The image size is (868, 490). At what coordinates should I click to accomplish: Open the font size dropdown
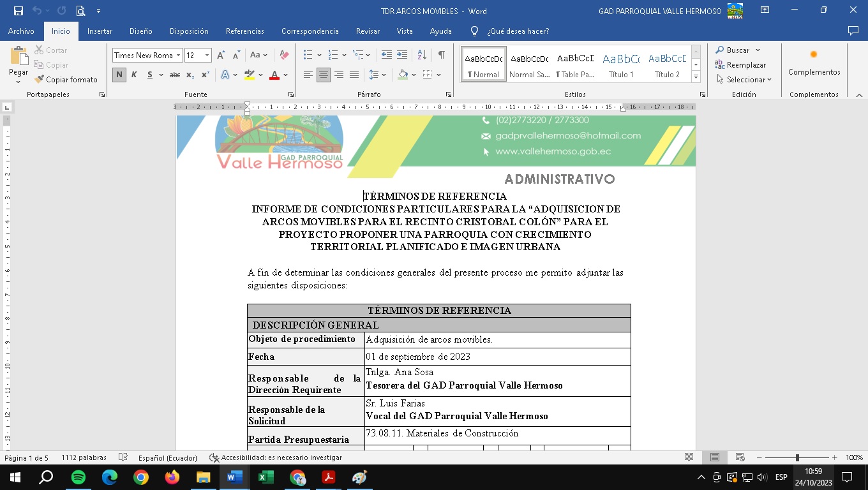[207, 56]
